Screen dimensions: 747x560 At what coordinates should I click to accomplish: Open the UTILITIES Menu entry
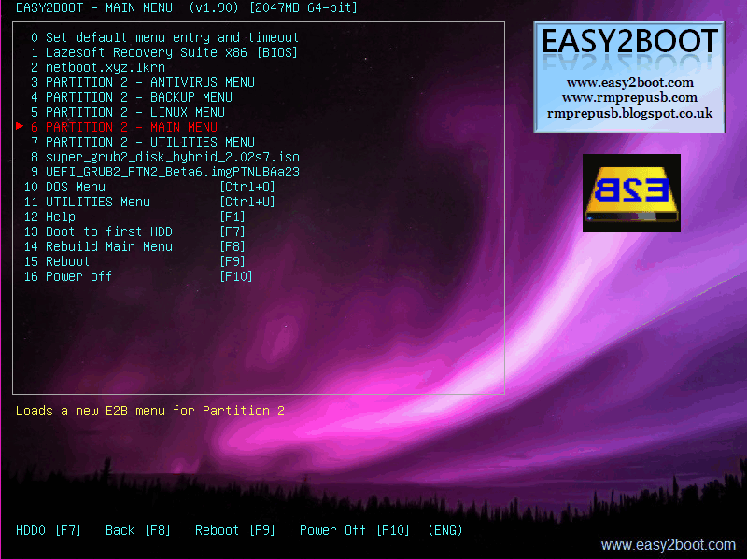(x=97, y=202)
